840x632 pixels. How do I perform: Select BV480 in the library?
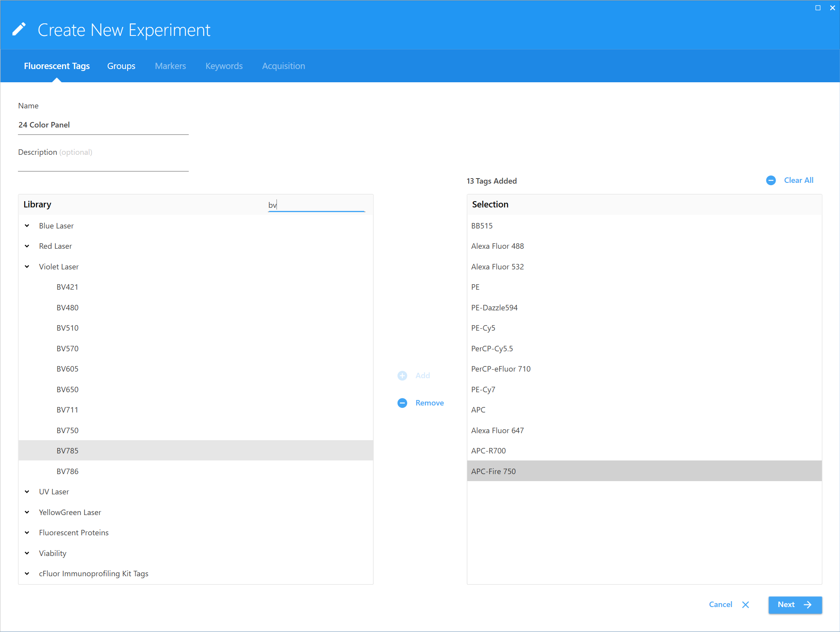point(196,308)
